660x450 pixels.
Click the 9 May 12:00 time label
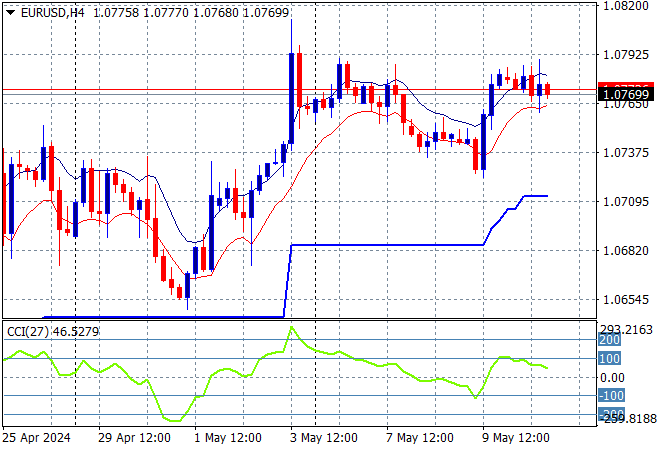(x=516, y=438)
